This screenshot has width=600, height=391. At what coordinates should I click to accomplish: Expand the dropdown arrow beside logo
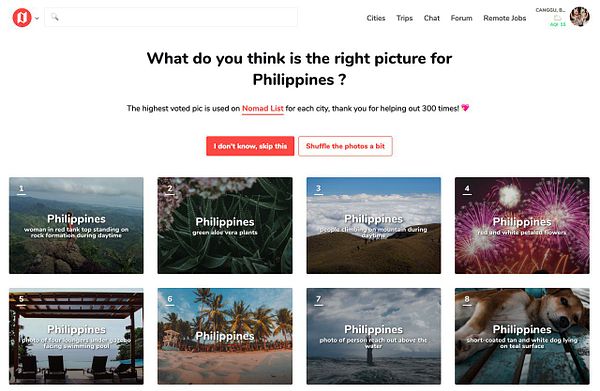[x=37, y=18]
